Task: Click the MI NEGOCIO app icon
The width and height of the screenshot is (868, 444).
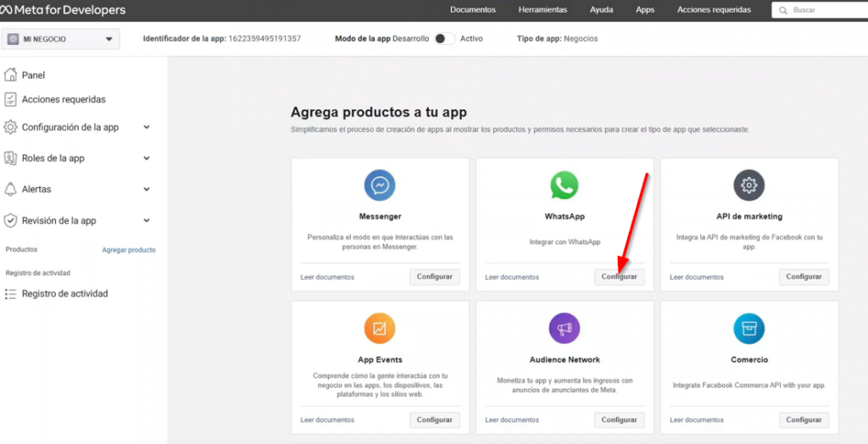Action: tap(14, 39)
